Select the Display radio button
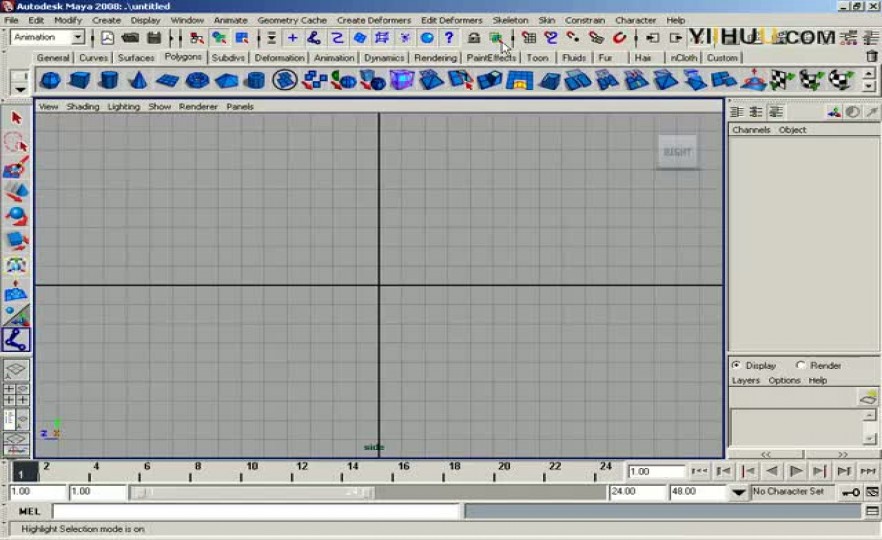Viewport: 882px width, 540px height. tap(736, 365)
